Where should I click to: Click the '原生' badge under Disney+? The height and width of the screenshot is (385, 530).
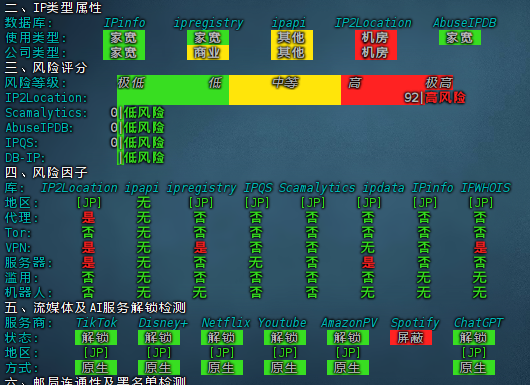pos(159,367)
